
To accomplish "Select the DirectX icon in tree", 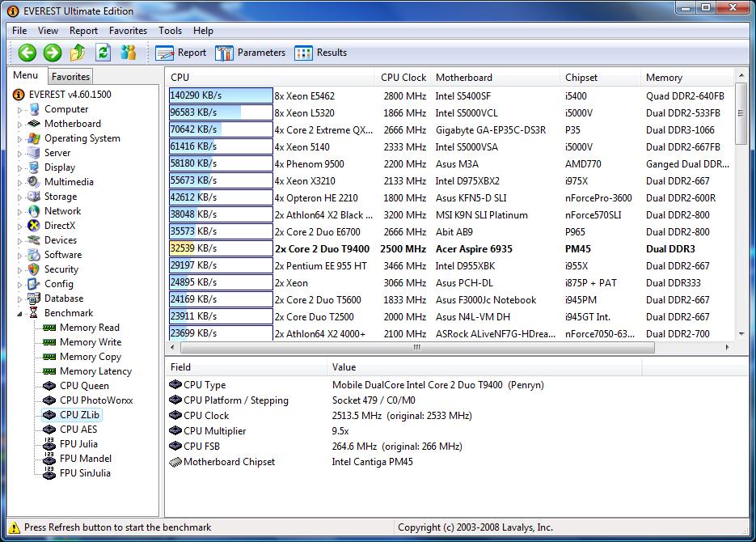I will (x=33, y=226).
